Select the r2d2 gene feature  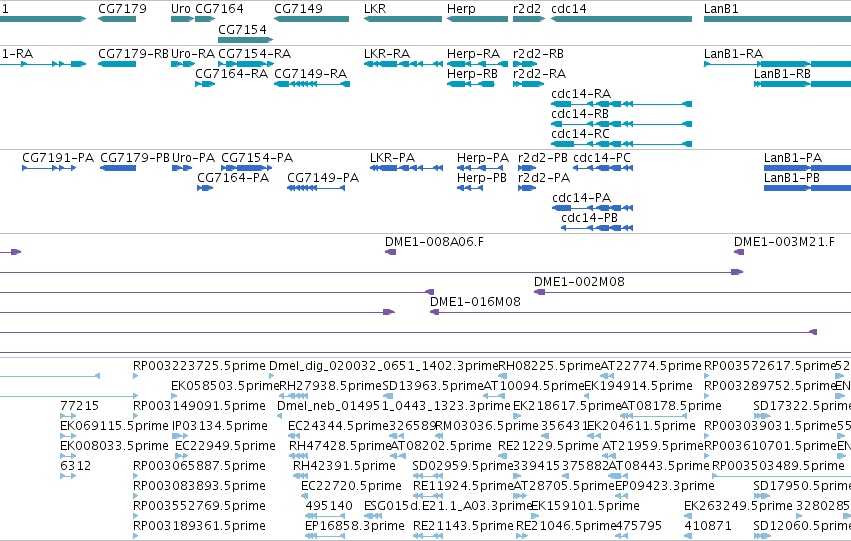(529, 19)
